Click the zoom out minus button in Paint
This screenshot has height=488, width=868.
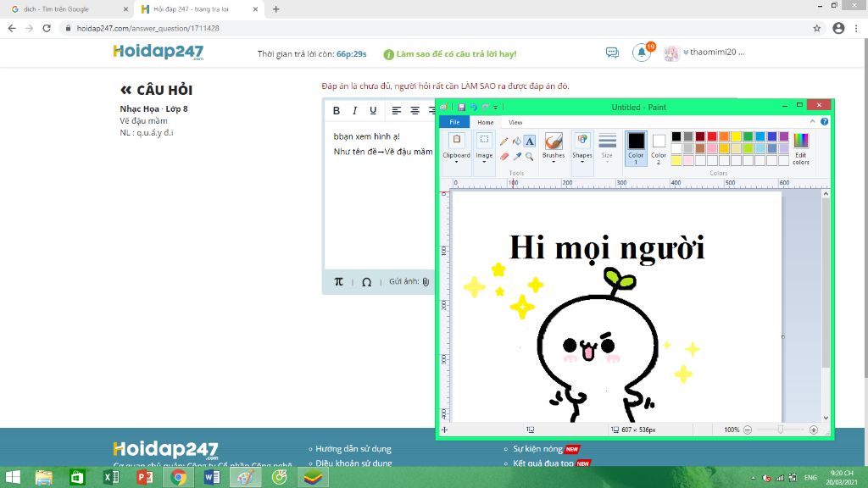pos(748,430)
